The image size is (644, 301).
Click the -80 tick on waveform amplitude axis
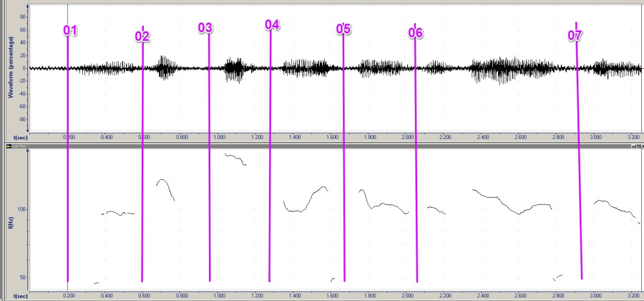click(22, 119)
